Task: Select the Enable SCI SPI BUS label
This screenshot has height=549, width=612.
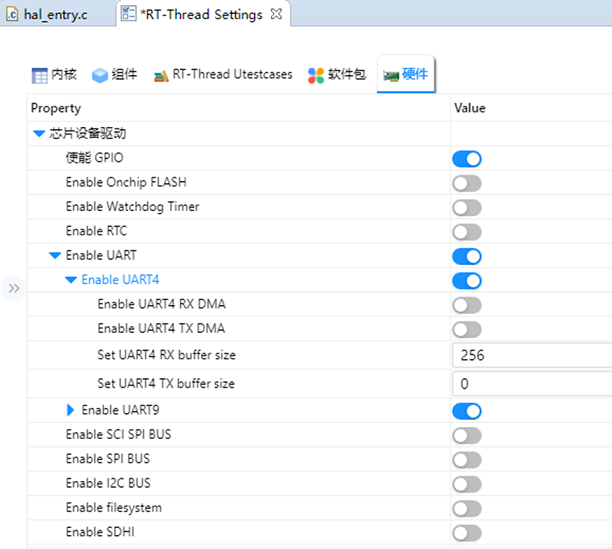Action: click(x=118, y=434)
